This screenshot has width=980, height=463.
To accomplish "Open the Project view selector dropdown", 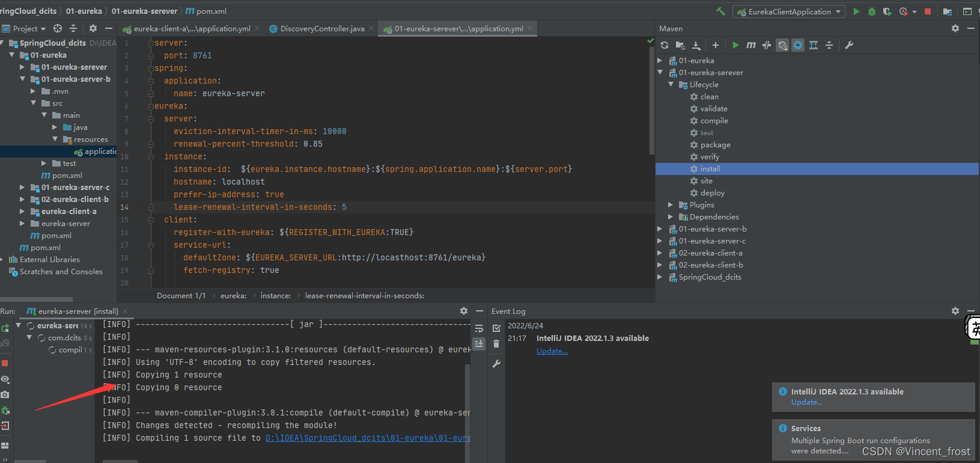I will point(24,28).
